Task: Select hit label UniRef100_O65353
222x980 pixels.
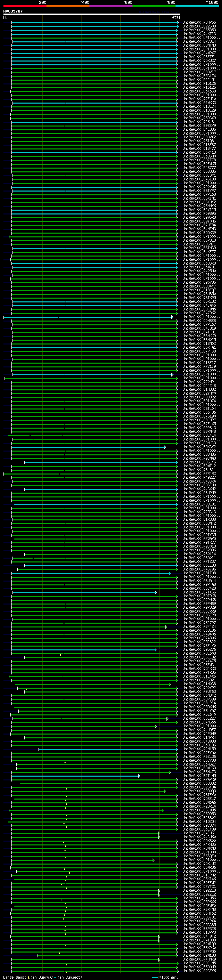Action: tap(199, 30)
